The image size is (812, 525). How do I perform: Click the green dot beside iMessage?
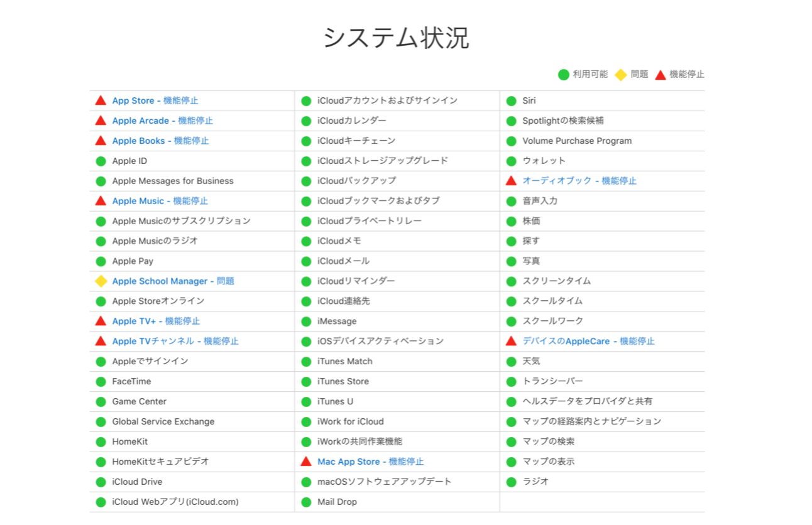[306, 321]
